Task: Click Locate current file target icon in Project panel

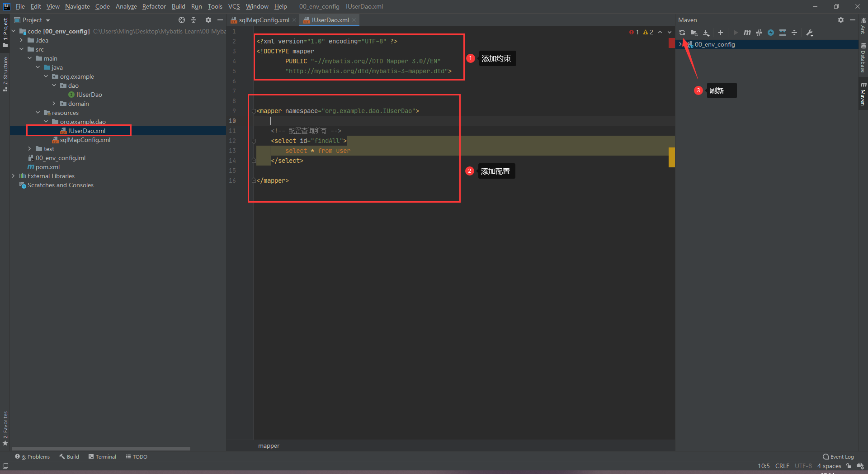Action: point(182,20)
